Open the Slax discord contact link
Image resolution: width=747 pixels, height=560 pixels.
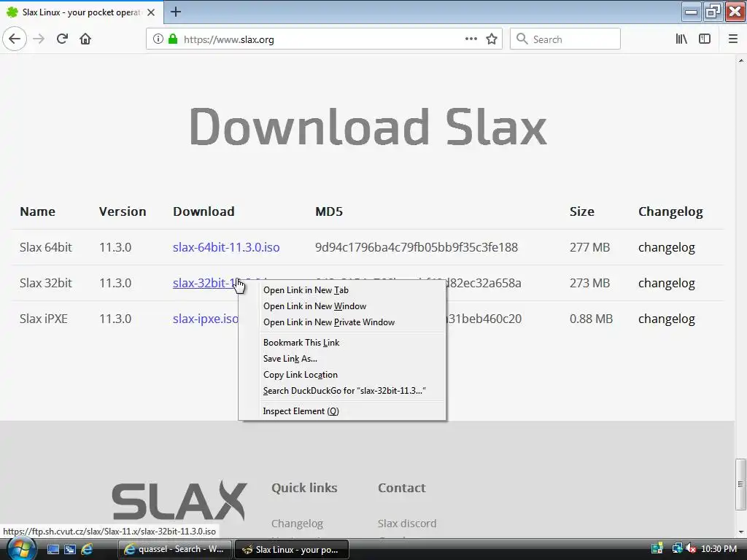click(407, 524)
